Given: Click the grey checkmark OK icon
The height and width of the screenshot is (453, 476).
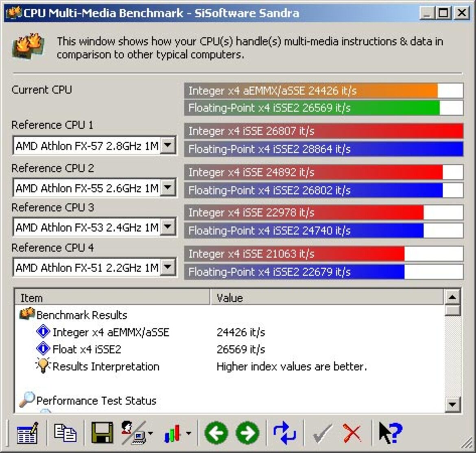Looking at the screenshot, I should [x=322, y=433].
